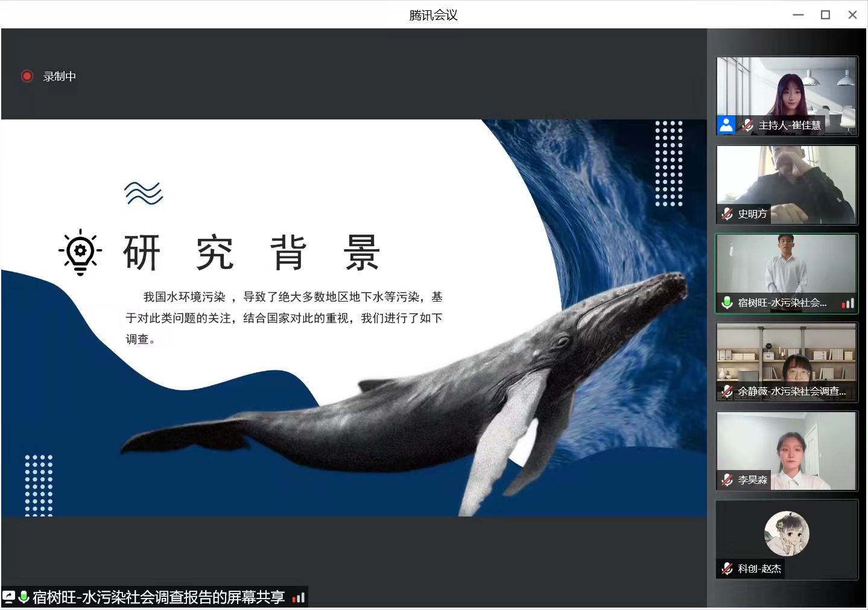Click the muted mic icon beside 李昊淼
The height and width of the screenshot is (610, 868).
pyautogui.click(x=727, y=480)
